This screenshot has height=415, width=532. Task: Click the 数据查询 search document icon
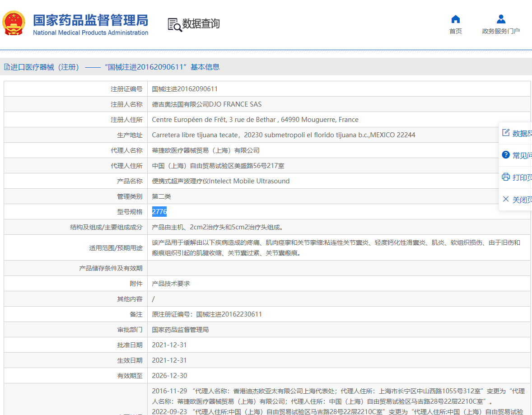175,25
